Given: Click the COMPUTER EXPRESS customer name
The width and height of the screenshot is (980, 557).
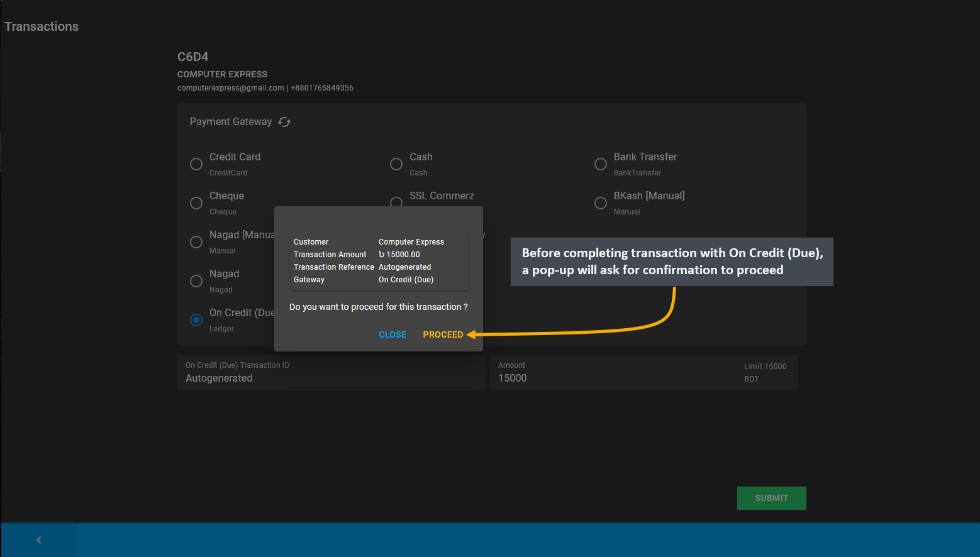Looking at the screenshot, I should 222,74.
